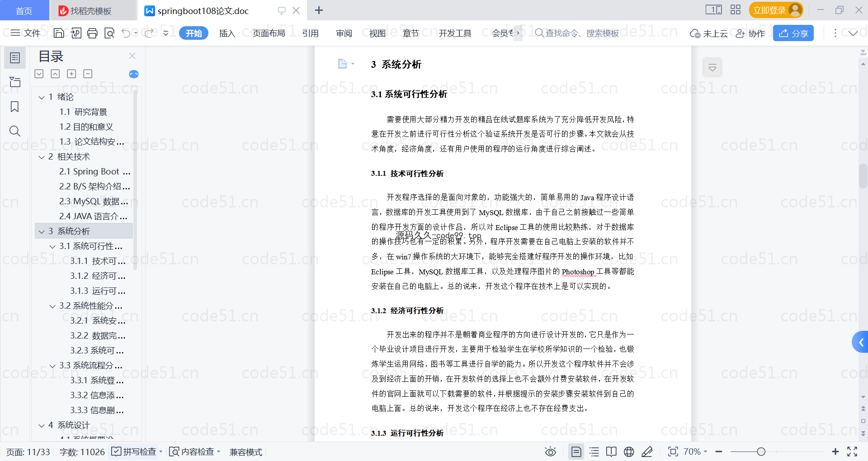Open the chapter navigation sidebar icon
The image size is (868, 461).
[x=15, y=82]
